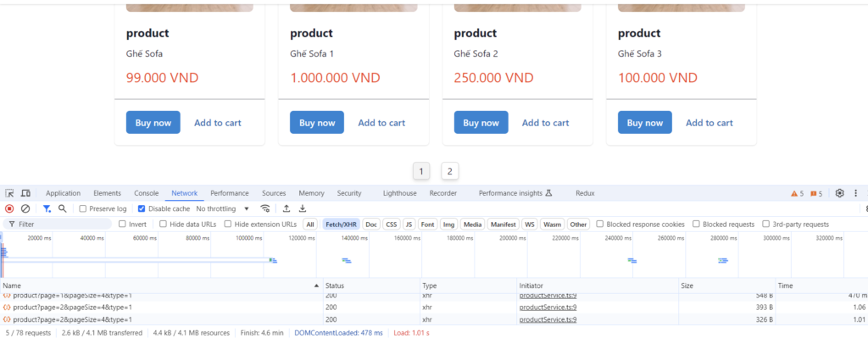Check Blocked response cookies
This screenshot has height=338, width=868.
pos(599,224)
